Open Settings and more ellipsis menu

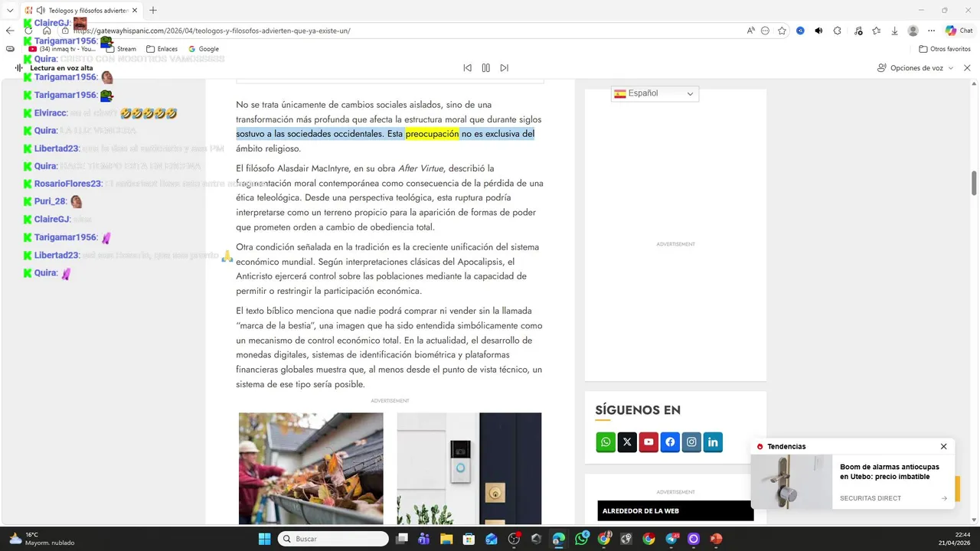pyautogui.click(x=931, y=31)
